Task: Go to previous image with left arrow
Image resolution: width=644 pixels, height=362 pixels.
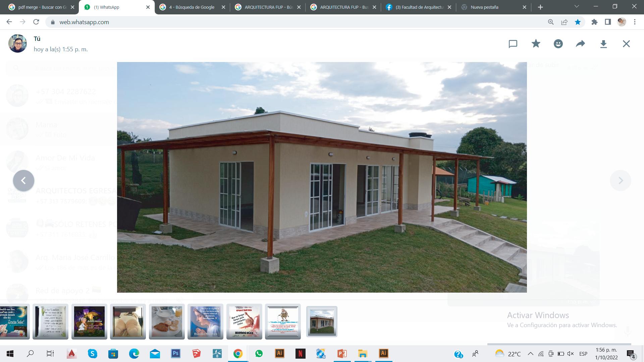Action: (x=23, y=181)
